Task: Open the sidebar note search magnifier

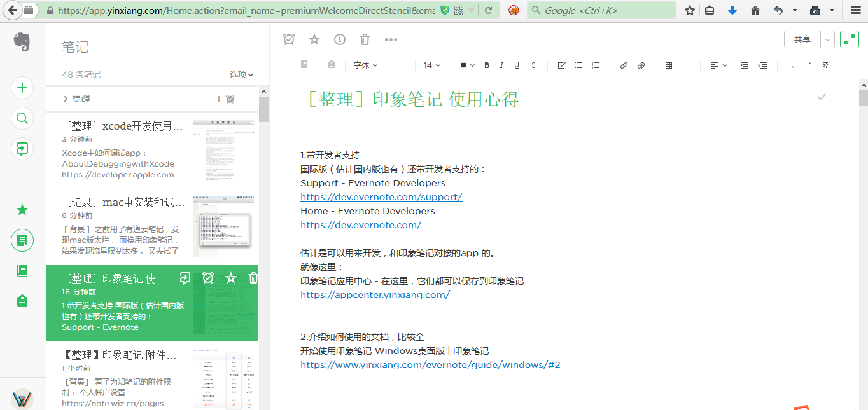Action: coord(22,118)
